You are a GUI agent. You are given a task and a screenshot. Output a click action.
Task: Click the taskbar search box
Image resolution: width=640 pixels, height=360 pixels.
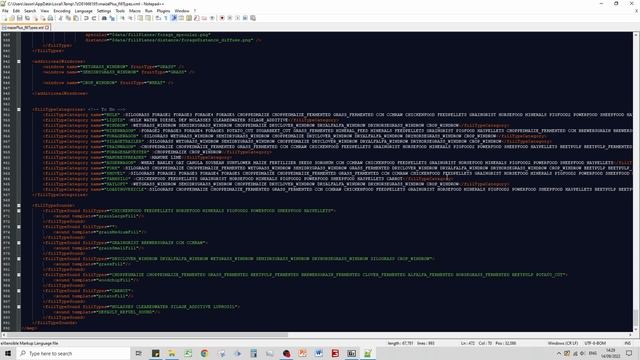click(73, 353)
